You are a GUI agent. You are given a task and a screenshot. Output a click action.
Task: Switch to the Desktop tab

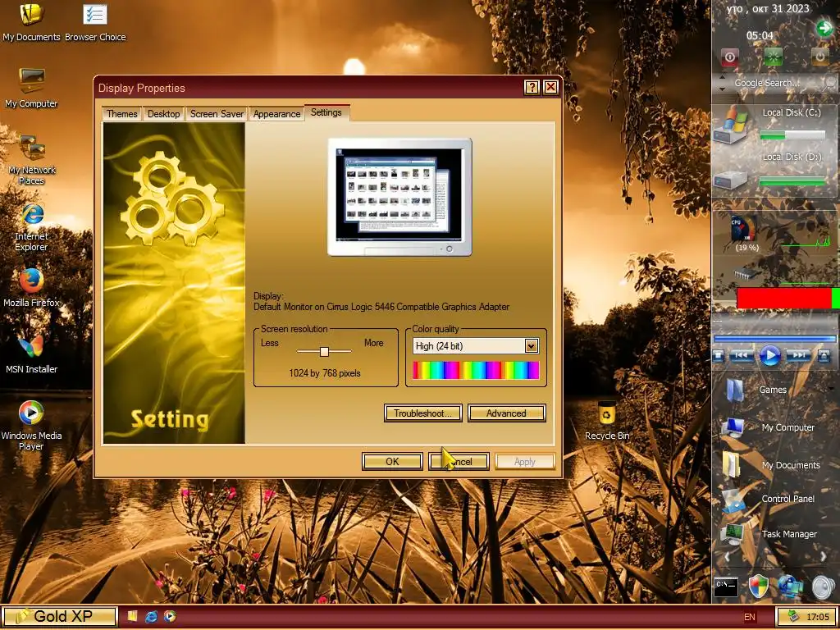[x=164, y=113]
